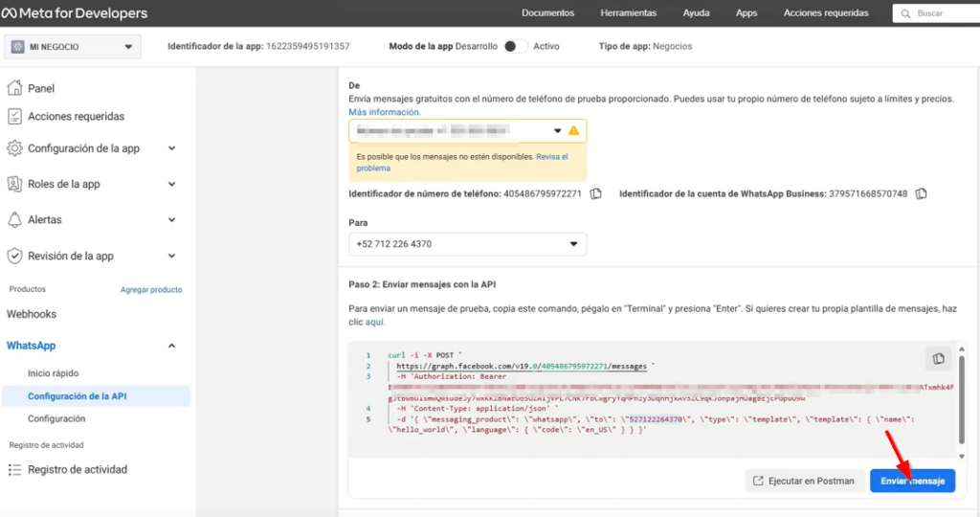The image size is (980, 517).
Task: Click the Panel home icon
Action: pos(14,88)
